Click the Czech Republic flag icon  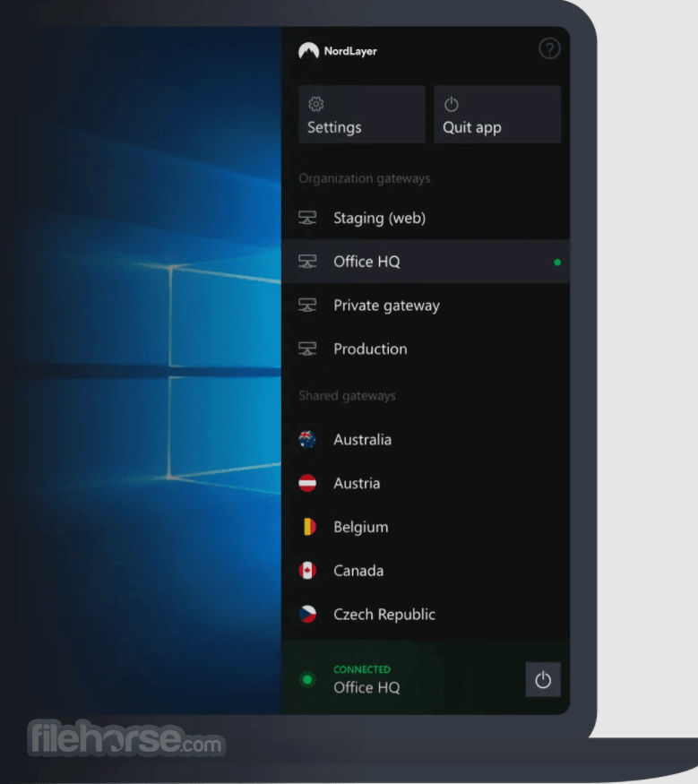coord(307,614)
